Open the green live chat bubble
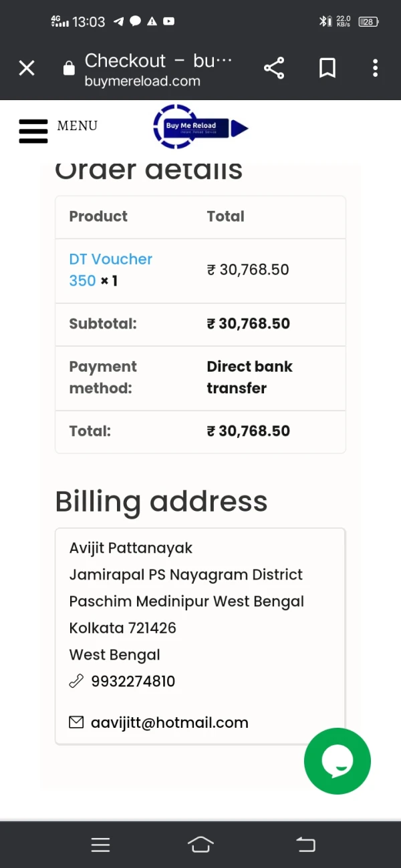Viewport: 401px width, 868px height. coord(337,761)
